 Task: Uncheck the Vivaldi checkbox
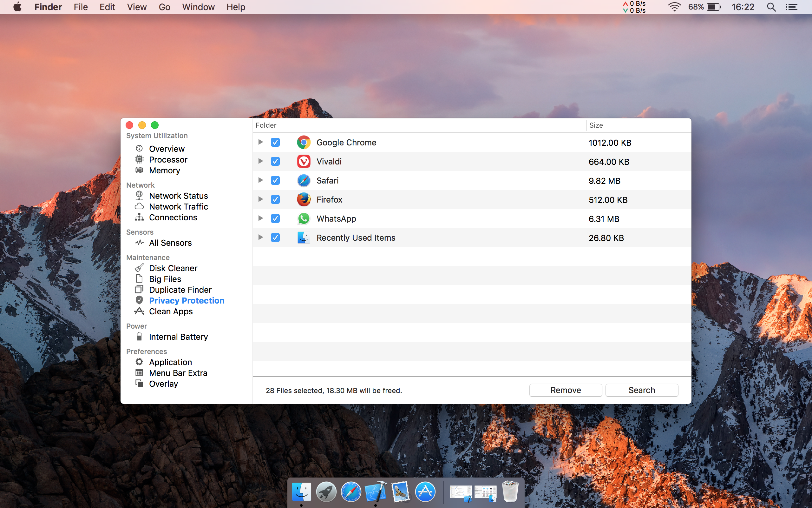click(275, 162)
